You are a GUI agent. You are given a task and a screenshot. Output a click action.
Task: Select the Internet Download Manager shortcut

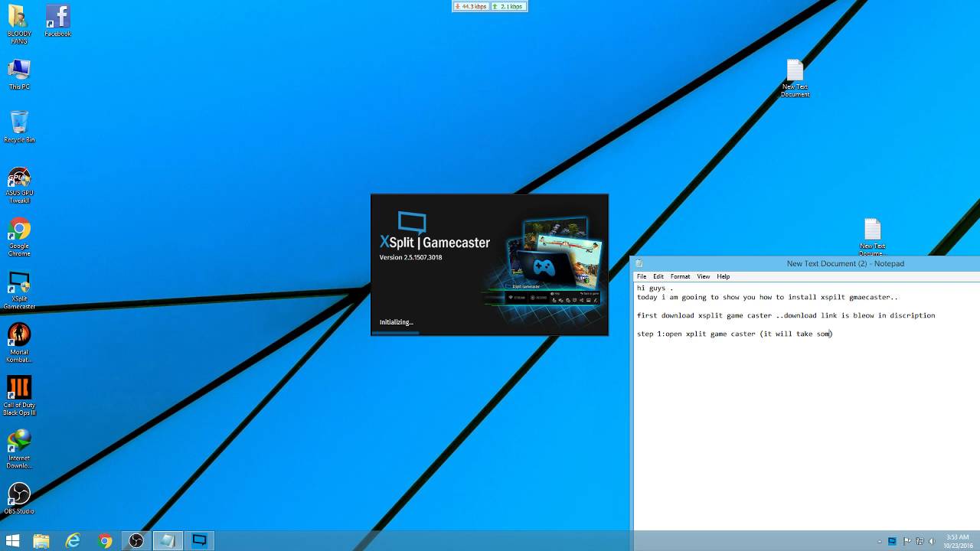18,448
